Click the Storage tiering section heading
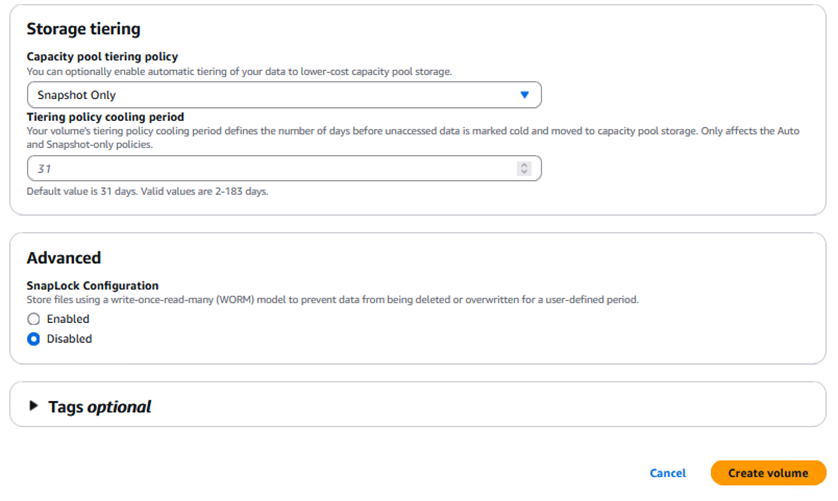Viewport: 838px width, 501px height. [83, 29]
